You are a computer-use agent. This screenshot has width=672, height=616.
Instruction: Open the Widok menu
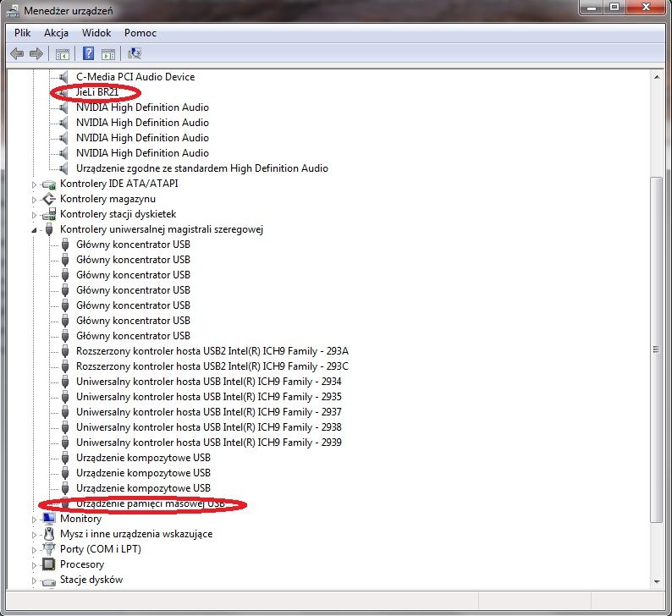coord(96,33)
